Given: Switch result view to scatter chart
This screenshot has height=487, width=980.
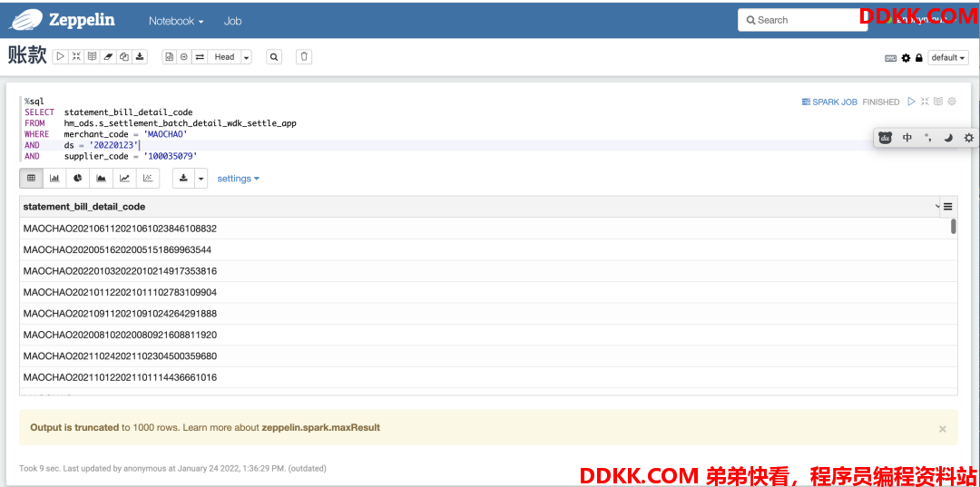Looking at the screenshot, I should 148,178.
